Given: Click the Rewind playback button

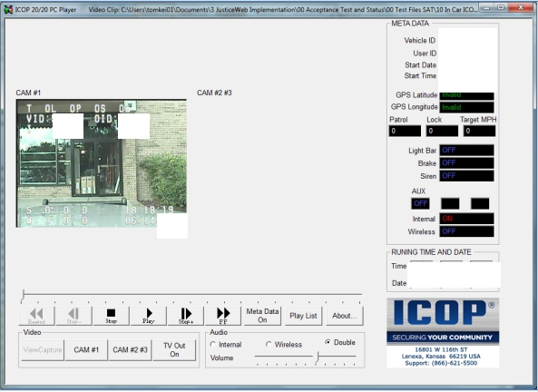Looking at the screenshot, I should [x=36, y=316].
